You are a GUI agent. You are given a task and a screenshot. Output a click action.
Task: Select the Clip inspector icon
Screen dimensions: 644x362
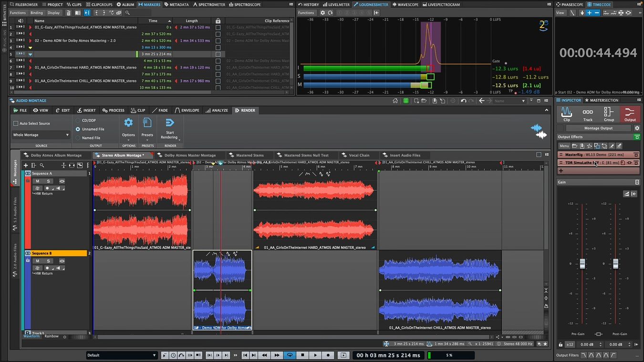click(566, 114)
